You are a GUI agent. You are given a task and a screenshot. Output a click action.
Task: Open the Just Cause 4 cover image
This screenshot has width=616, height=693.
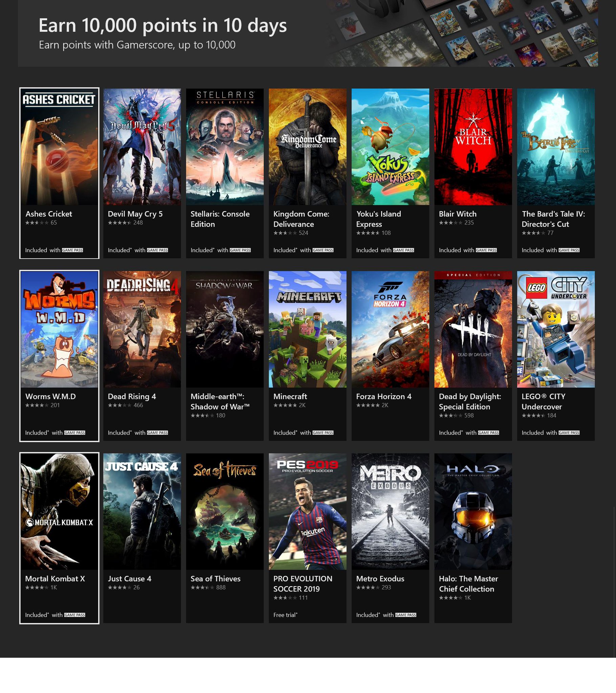(142, 512)
